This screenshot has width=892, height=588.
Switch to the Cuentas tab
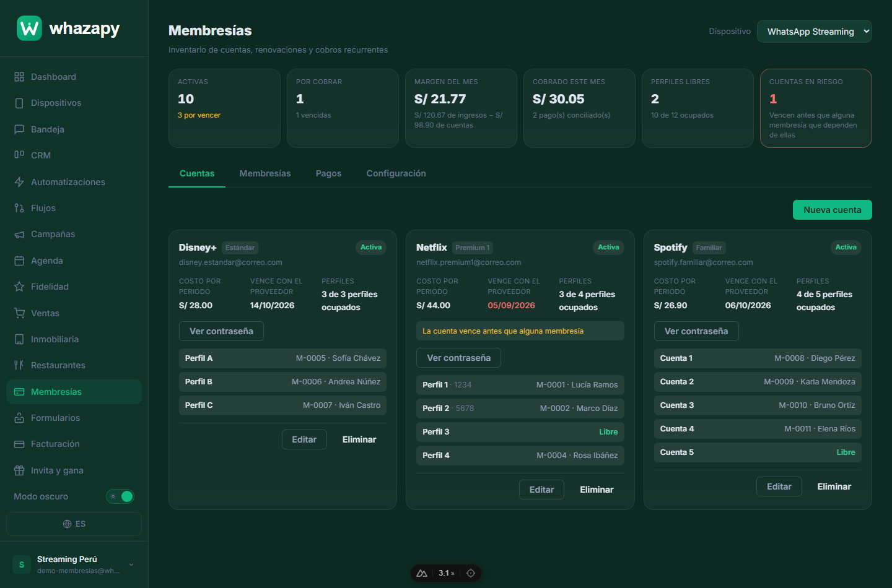197,173
